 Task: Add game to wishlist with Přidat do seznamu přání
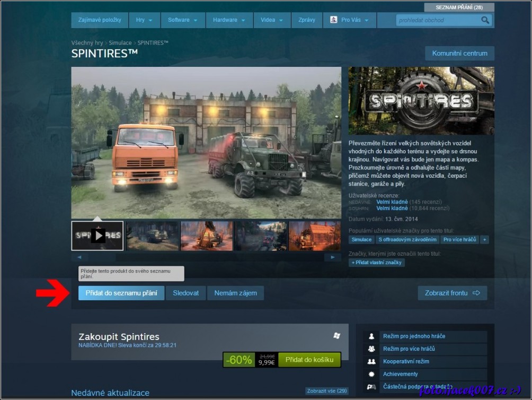[x=121, y=293]
